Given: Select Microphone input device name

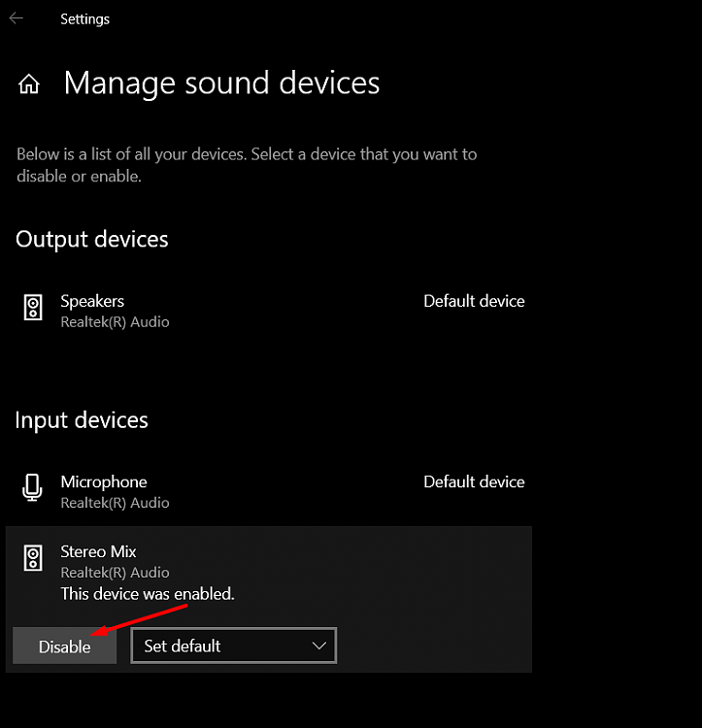Looking at the screenshot, I should [x=104, y=481].
